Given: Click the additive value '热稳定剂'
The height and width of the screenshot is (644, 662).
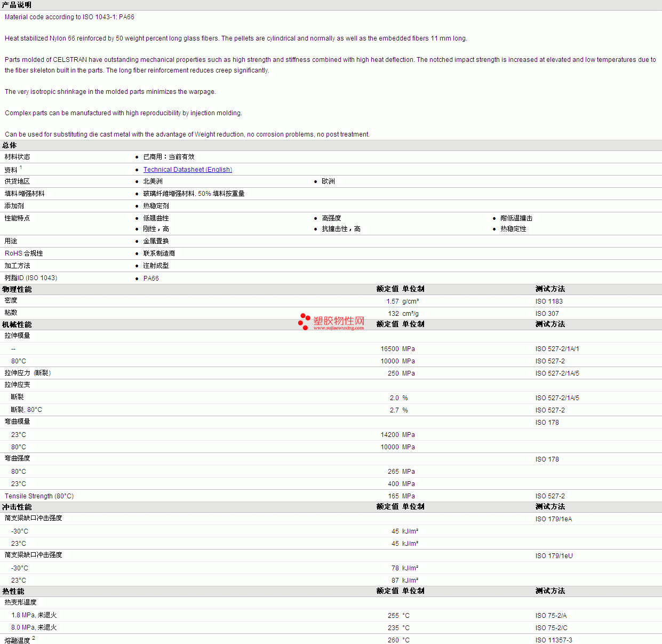Looking at the screenshot, I should (156, 206).
